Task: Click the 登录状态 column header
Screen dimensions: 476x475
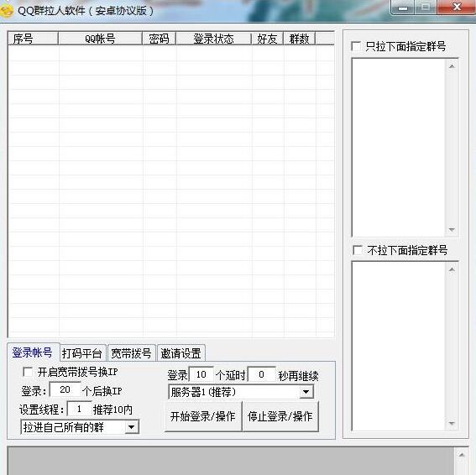Action: tap(214, 39)
